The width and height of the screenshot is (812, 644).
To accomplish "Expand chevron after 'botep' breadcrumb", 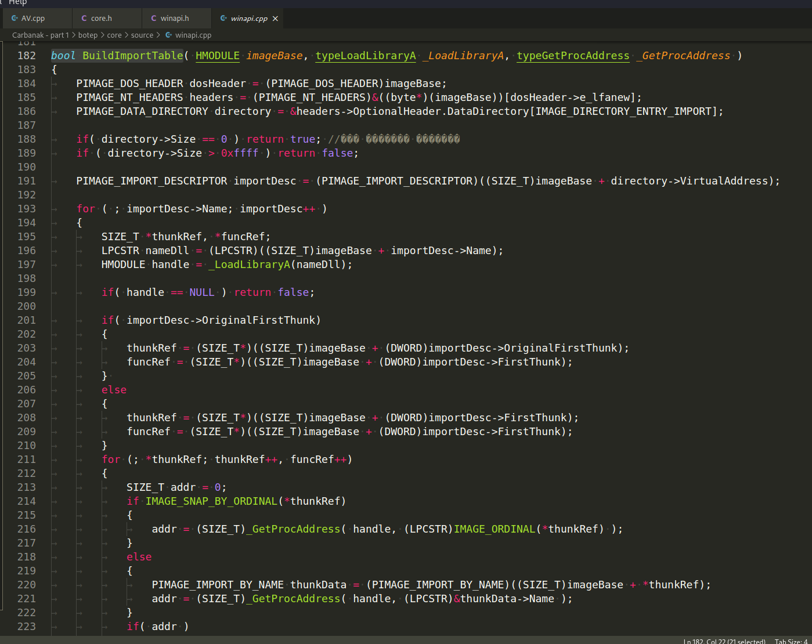I will (x=103, y=35).
